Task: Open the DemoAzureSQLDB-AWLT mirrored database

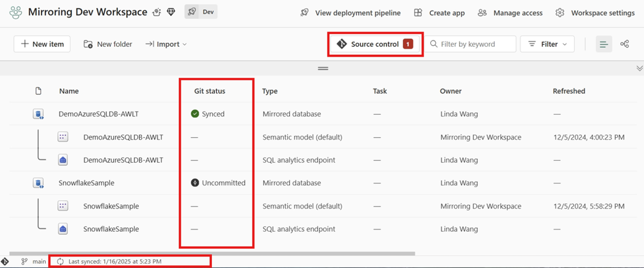Action: 99,114
